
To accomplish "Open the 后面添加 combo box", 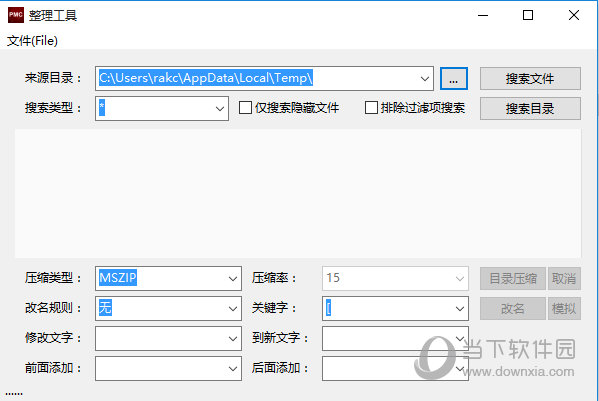I will click(x=395, y=369).
